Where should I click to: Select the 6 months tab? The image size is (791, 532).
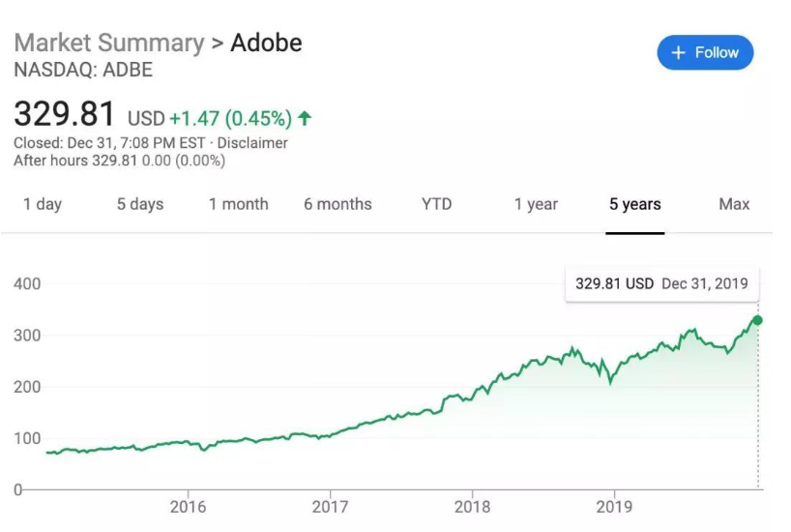(x=337, y=204)
